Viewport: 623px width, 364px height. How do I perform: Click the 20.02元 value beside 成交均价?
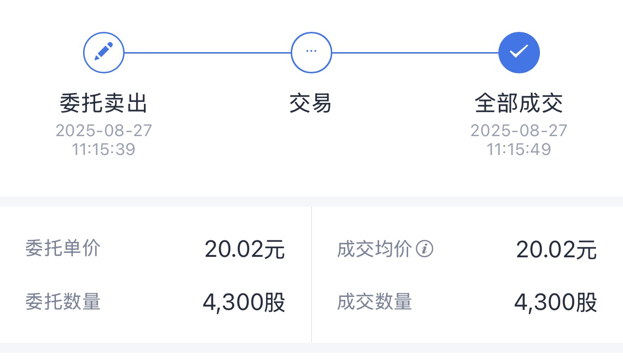[x=556, y=249]
